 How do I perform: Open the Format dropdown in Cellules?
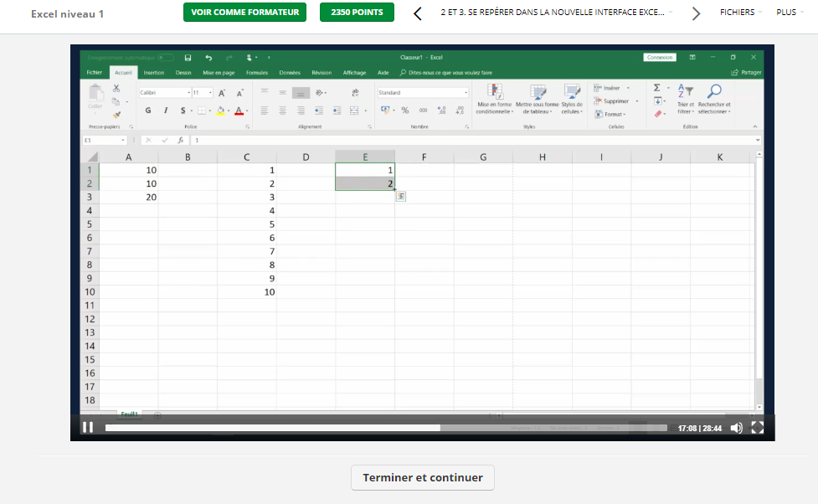[610, 114]
